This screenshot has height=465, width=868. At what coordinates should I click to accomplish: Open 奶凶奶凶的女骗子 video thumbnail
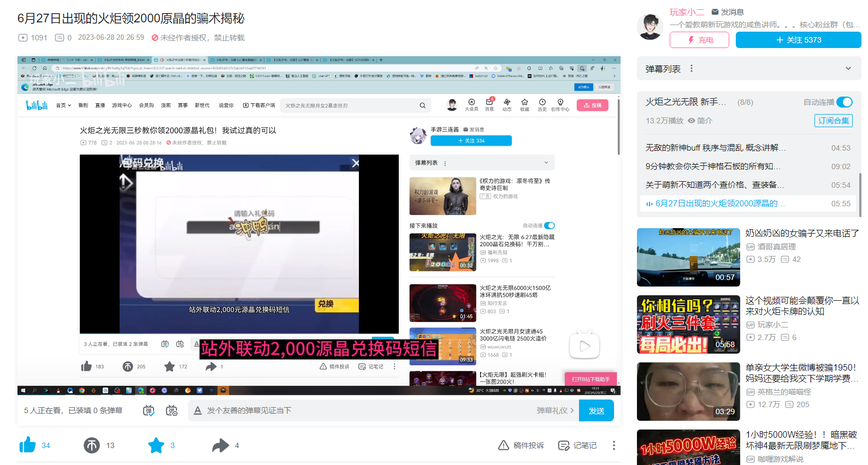[x=688, y=257]
